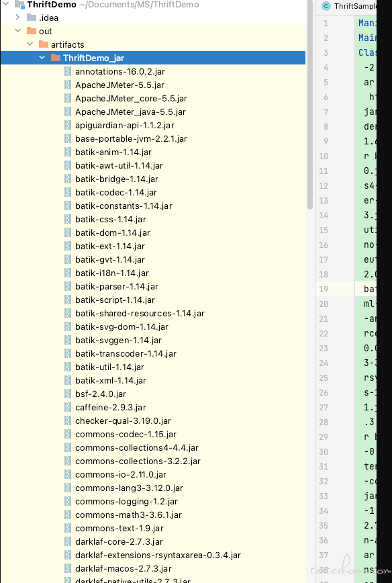Click the jar icon of commons-text-1.9.jar
This screenshot has width=392, height=583.
click(68, 528)
